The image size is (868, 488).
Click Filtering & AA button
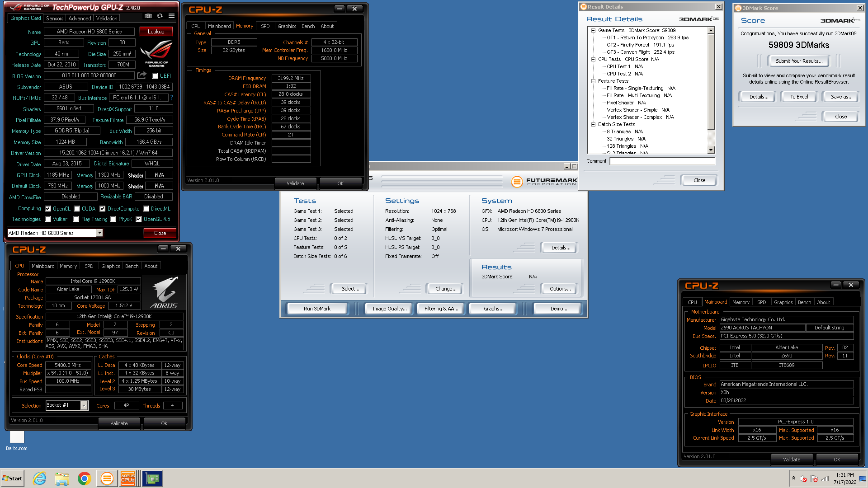pyautogui.click(x=441, y=309)
